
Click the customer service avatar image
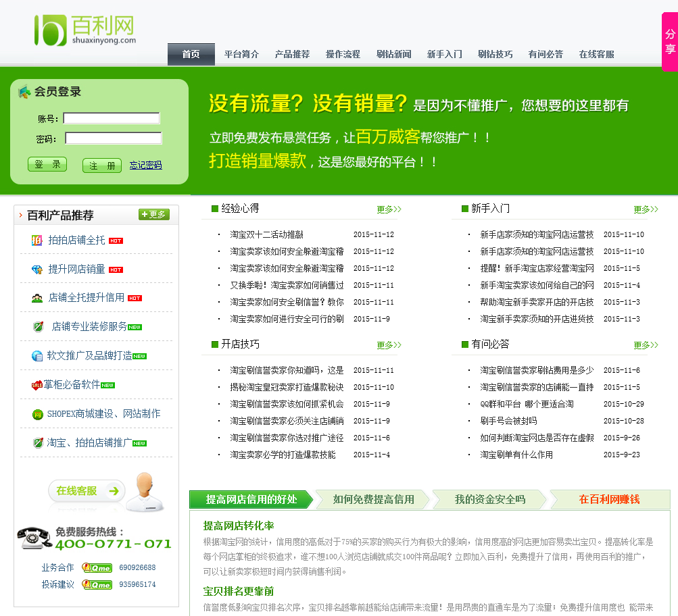146,492
